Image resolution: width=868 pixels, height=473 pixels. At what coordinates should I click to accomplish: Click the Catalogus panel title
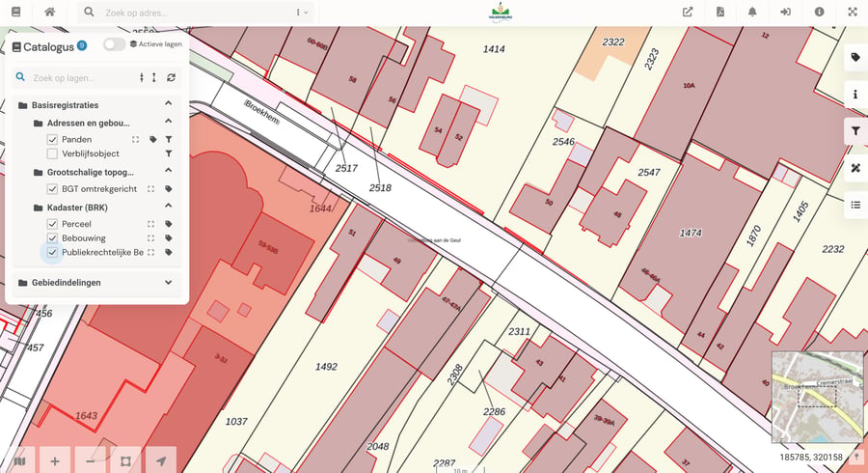tap(49, 47)
